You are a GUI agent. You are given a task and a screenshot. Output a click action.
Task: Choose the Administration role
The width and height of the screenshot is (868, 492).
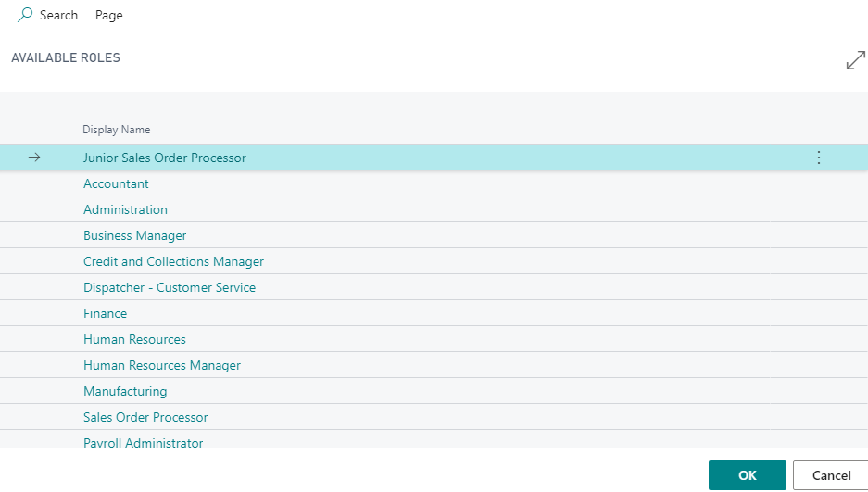[x=125, y=209]
